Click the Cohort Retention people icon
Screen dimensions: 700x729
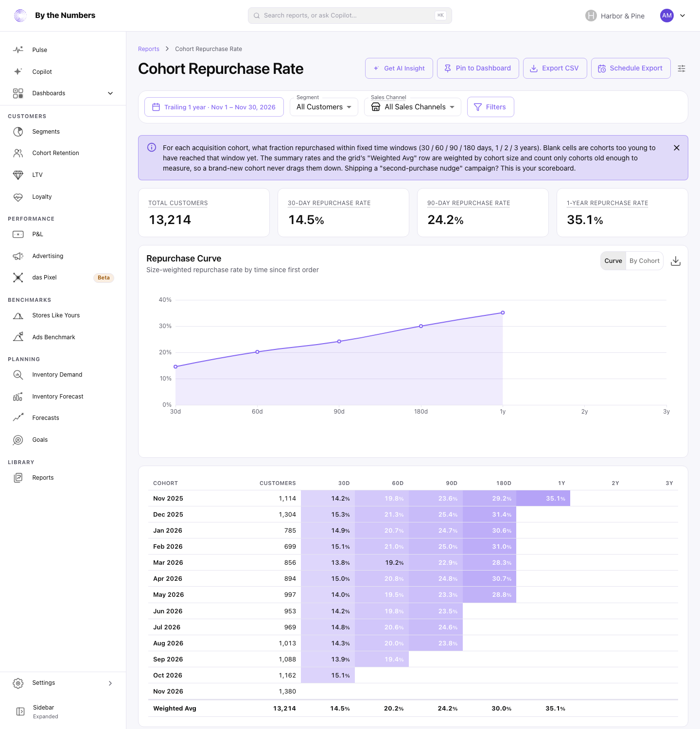(x=18, y=153)
